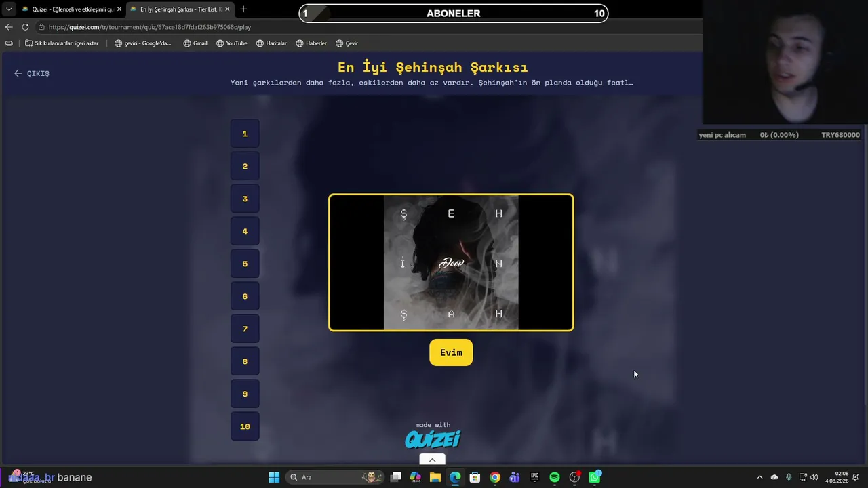Focus the quizei.com address bar

coord(366,27)
